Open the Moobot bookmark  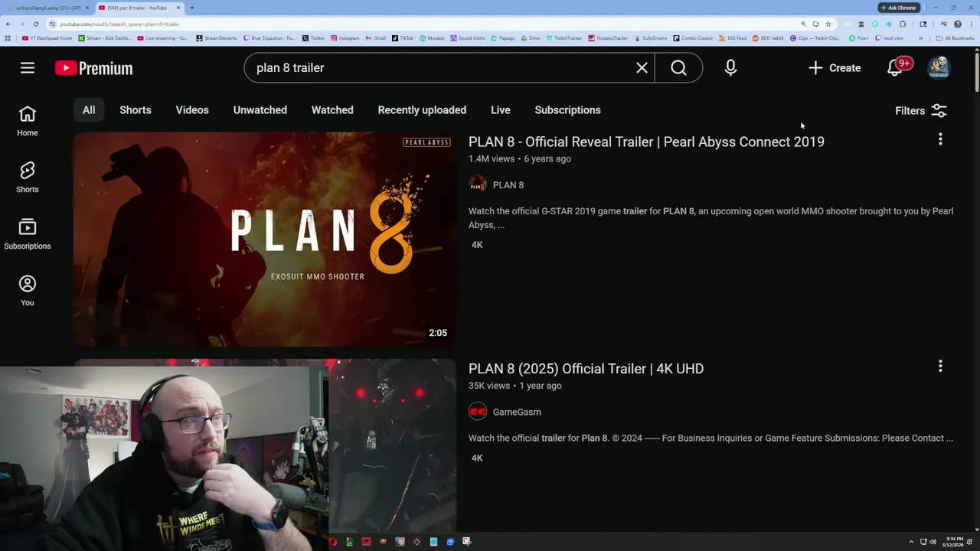tap(433, 37)
